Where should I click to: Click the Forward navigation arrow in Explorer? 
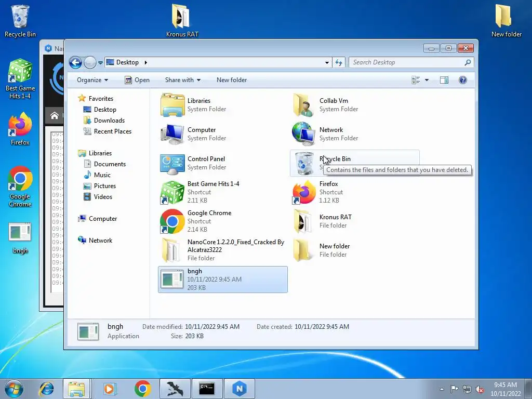pos(90,62)
